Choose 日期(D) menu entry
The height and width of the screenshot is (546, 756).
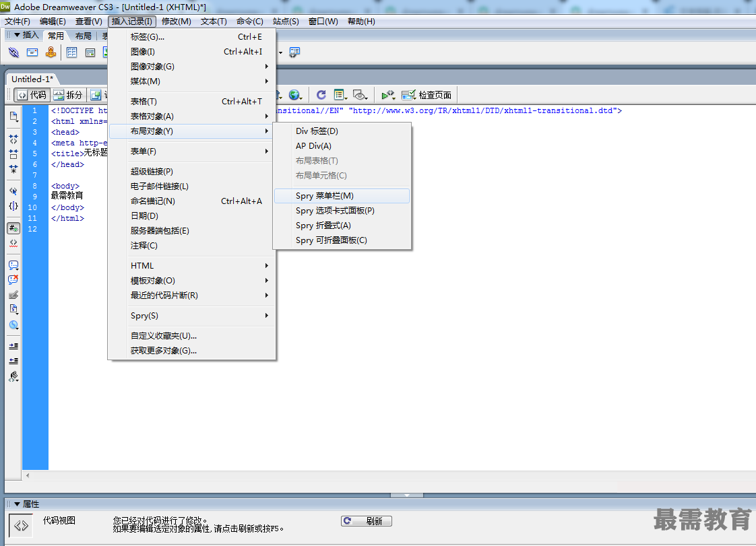(x=193, y=216)
